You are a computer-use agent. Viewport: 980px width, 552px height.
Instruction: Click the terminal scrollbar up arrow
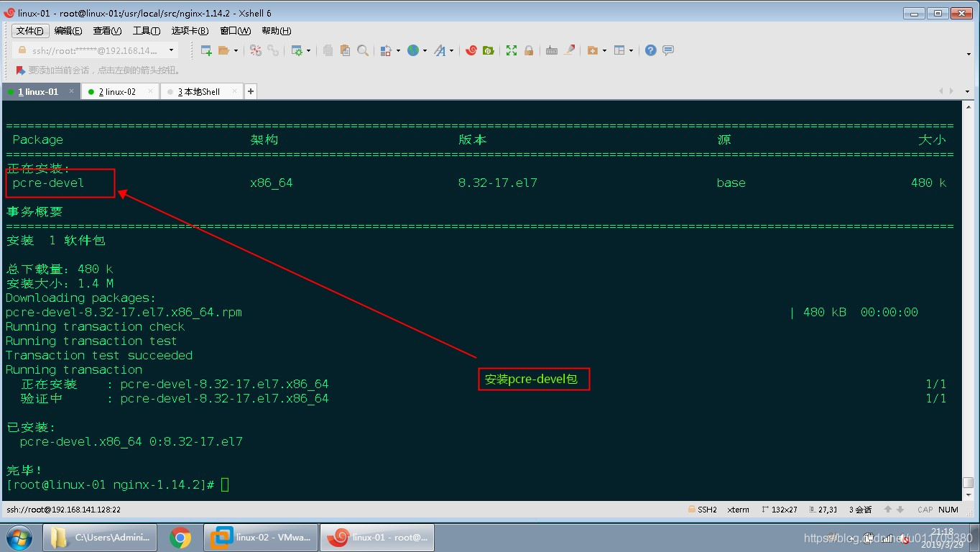(968, 106)
